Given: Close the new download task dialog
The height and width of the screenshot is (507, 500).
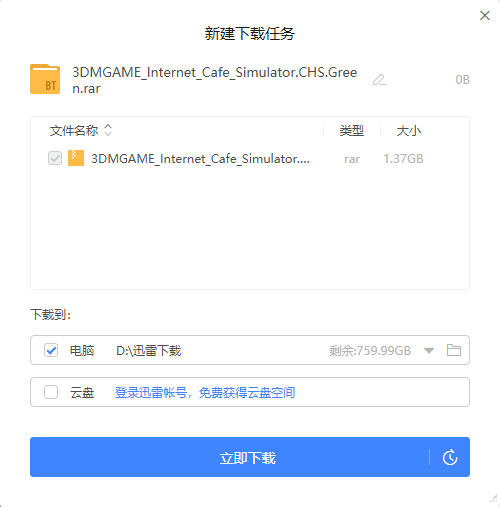Looking at the screenshot, I should pyautogui.click(x=485, y=15).
